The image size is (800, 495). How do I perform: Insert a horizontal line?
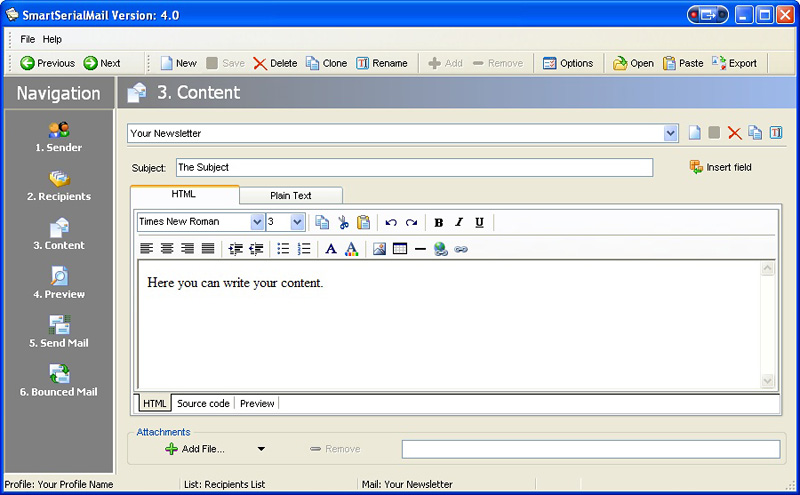(x=420, y=249)
